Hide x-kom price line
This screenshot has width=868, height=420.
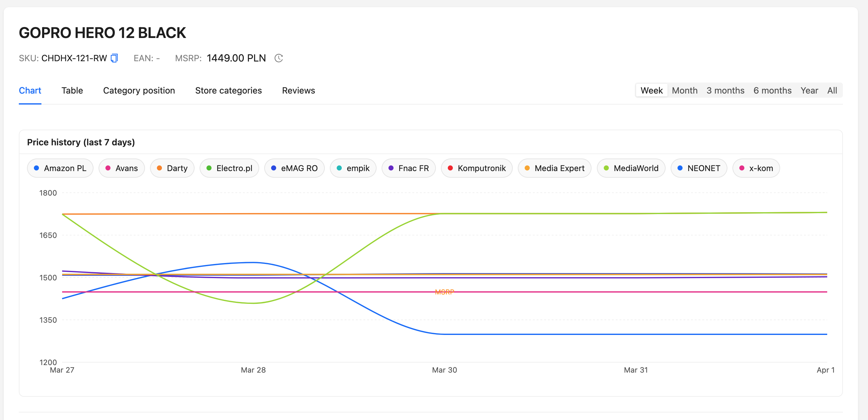pos(756,168)
